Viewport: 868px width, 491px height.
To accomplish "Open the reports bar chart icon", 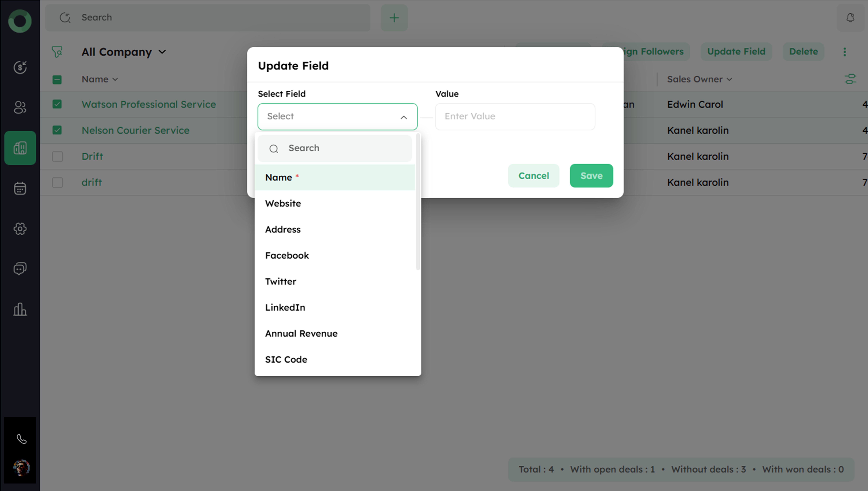I will pos(20,309).
